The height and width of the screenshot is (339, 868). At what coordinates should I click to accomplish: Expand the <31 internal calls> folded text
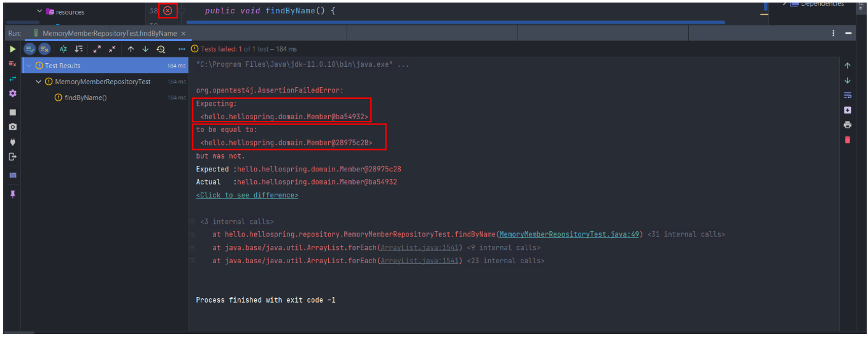[686, 234]
